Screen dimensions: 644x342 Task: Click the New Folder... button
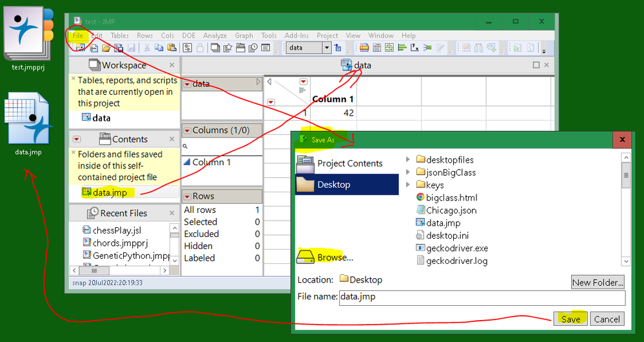[598, 283]
